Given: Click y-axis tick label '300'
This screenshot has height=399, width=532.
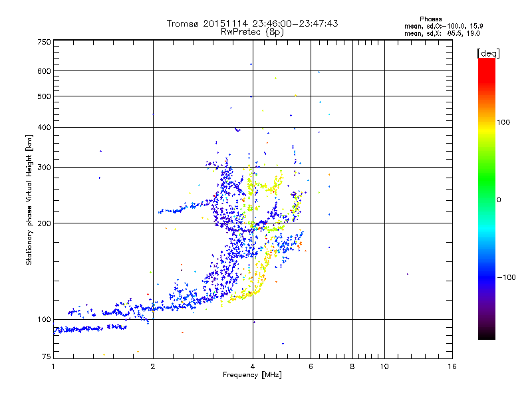Looking at the screenshot, I should pos(44,167).
